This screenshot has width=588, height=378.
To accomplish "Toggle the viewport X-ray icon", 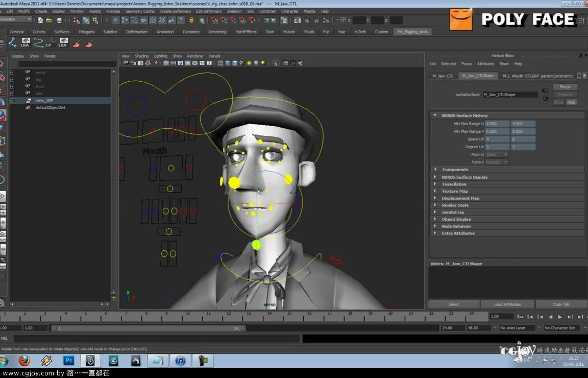I will coord(286,63).
